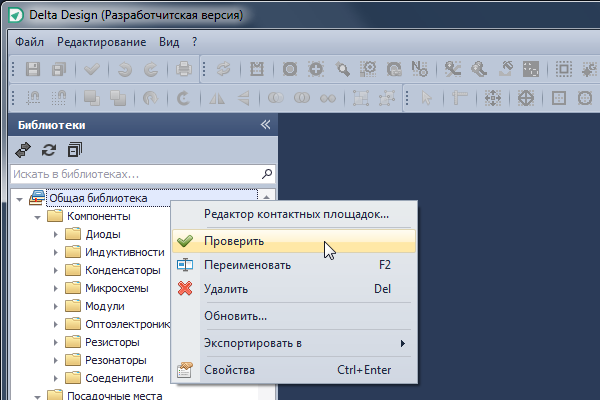Click the pointer arrow tool in toolbar
Viewport: 600px width, 400px height.
point(427,98)
